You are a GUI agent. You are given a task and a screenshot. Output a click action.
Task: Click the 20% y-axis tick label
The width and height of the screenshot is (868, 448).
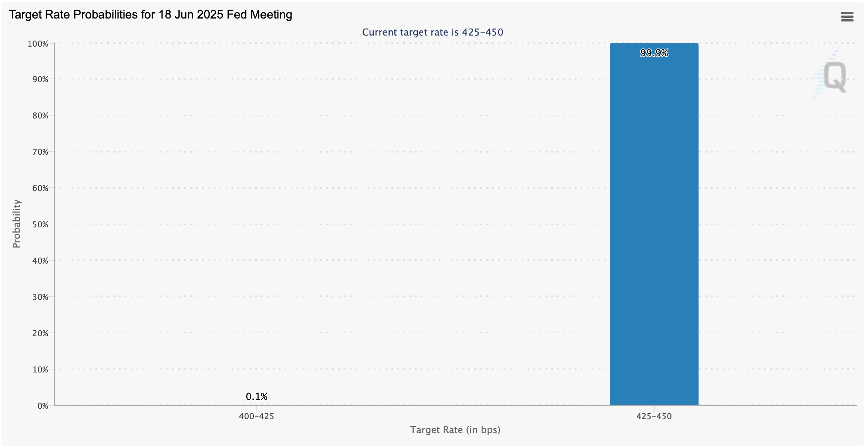point(40,333)
